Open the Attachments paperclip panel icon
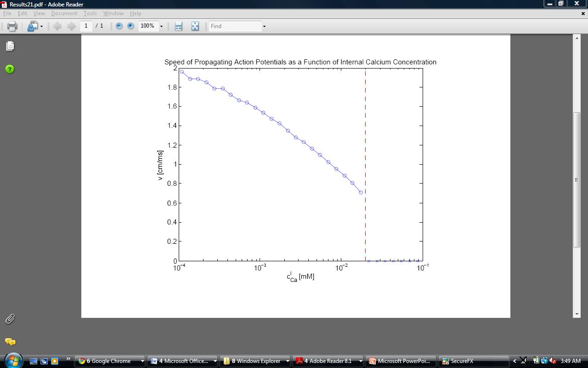 tap(10, 319)
